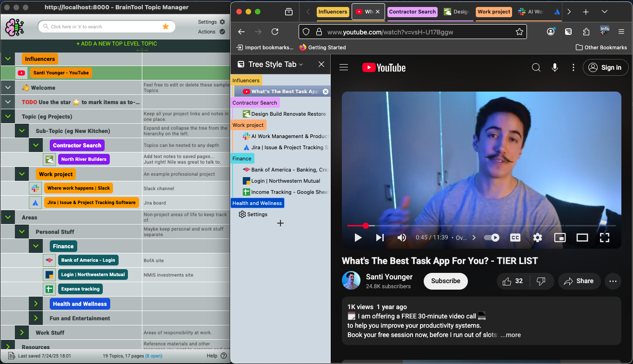Screen dimensions: 633x364
Task: Skip to the next video
Action: pos(380,238)
